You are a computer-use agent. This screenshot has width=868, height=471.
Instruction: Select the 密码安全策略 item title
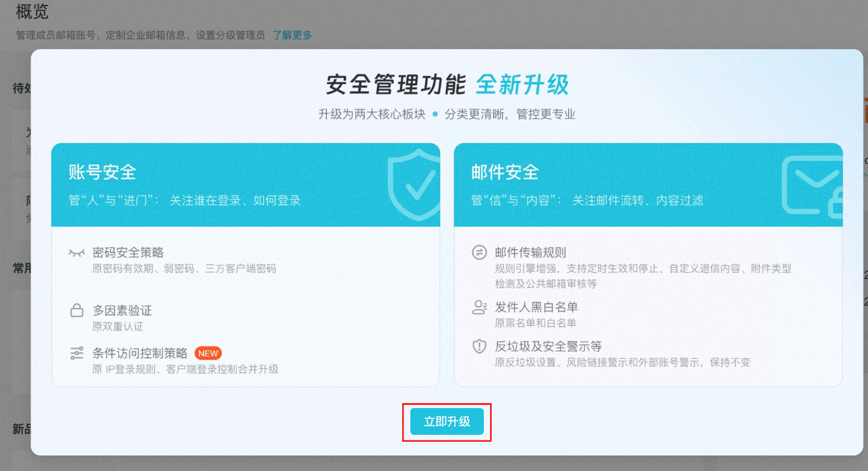click(x=128, y=252)
